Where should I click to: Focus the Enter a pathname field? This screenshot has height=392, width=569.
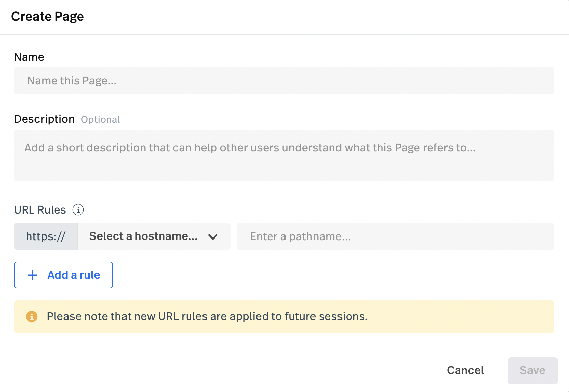396,236
